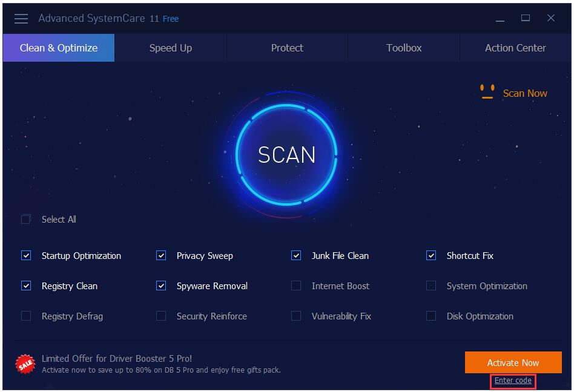Toggle the Shortcut Fix checkbox
574x392 pixels.
click(x=431, y=256)
